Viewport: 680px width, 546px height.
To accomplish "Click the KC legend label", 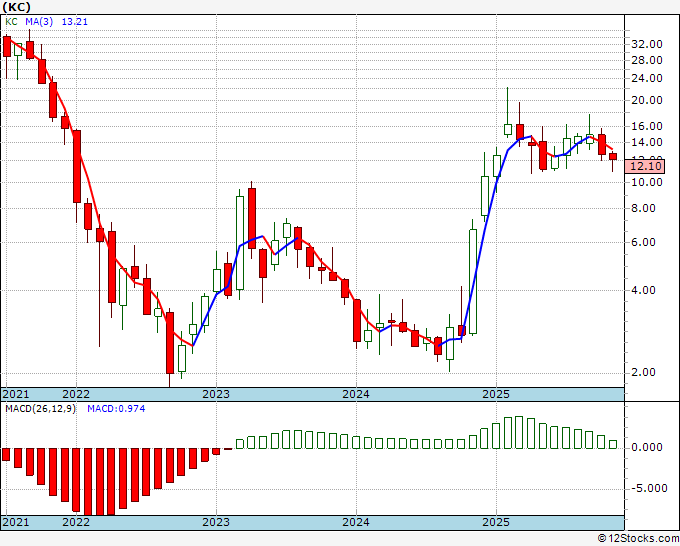I will 11,22.
